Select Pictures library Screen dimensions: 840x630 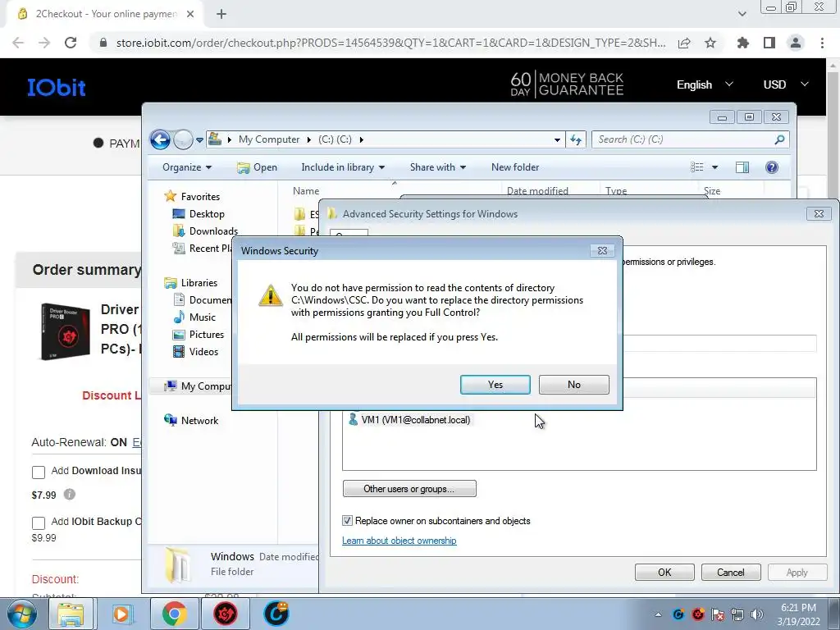pos(199,335)
